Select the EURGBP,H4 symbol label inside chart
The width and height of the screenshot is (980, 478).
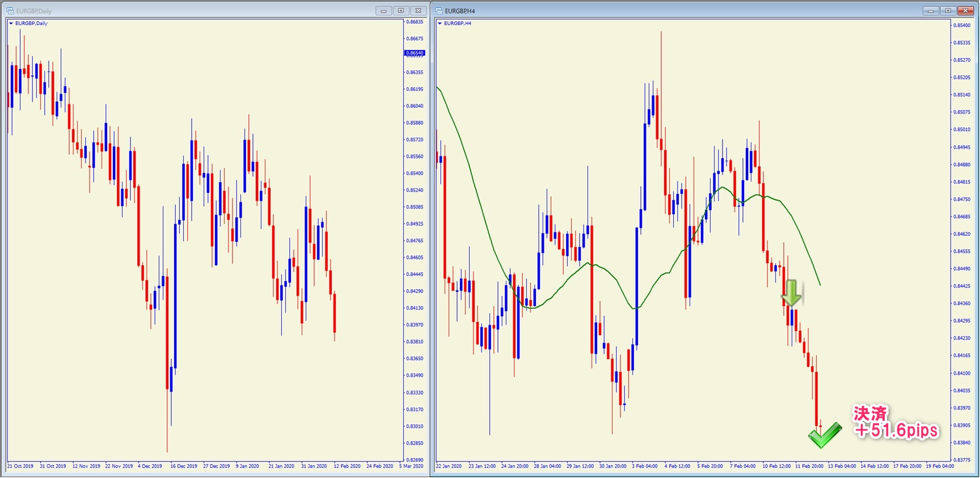coord(458,23)
